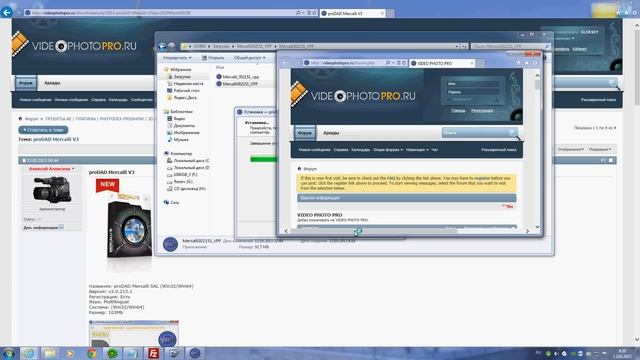Switch to the Аркады tab in front browser
The image size is (640, 360).
click(x=331, y=133)
